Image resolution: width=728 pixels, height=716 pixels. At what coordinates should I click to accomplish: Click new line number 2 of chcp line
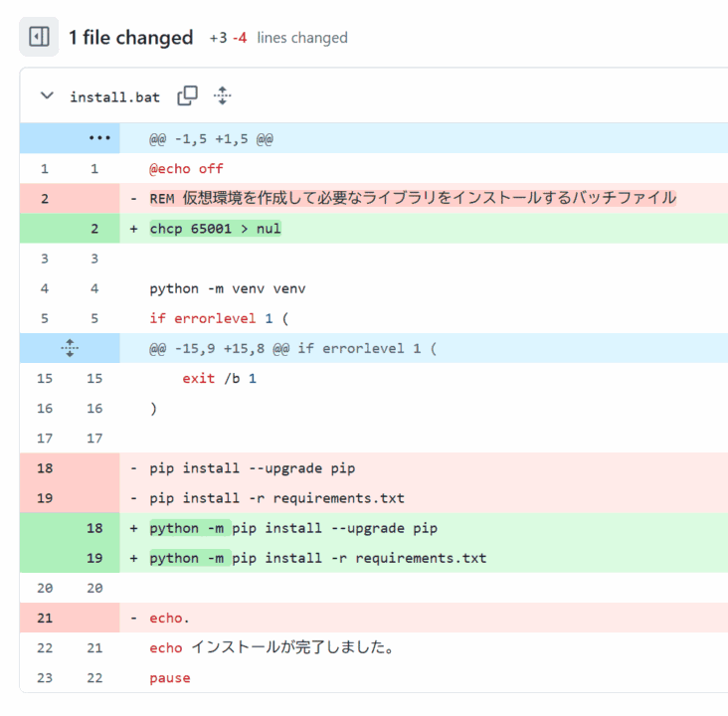94,229
